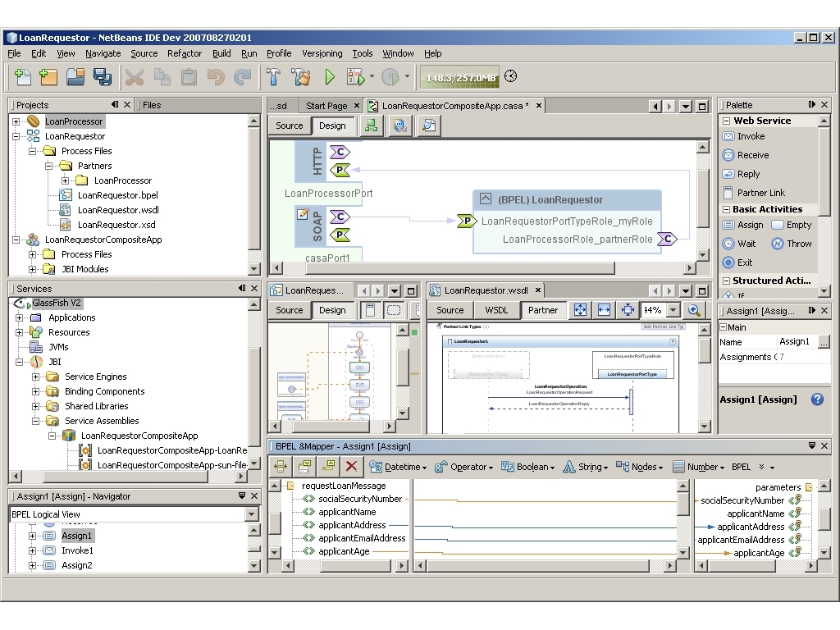The height and width of the screenshot is (630, 840).
Task: Open the Operator dropdown in Mapper
Action: tap(463, 467)
